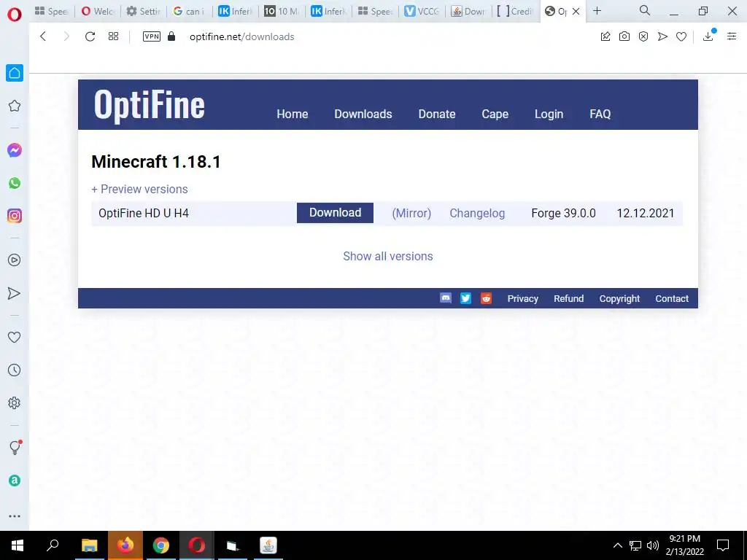Go to Home in OptiFine navigation
This screenshot has height=560, width=747.
point(292,114)
